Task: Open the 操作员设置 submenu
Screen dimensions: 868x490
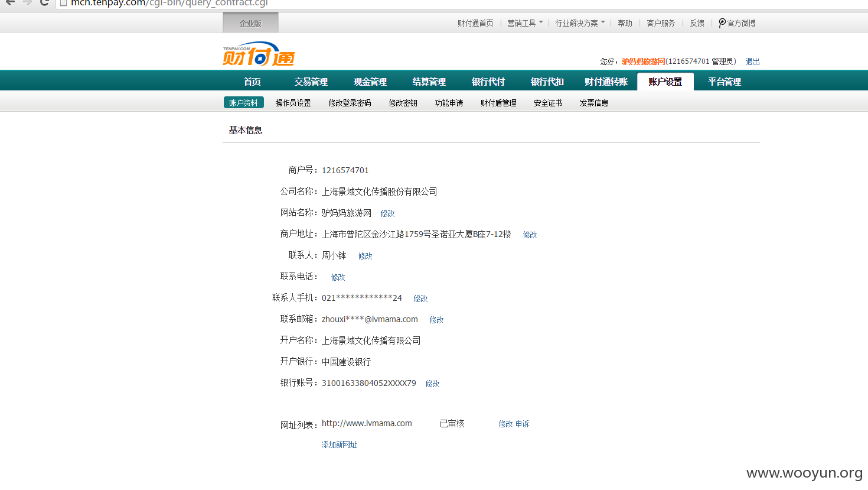Action: tap(293, 103)
